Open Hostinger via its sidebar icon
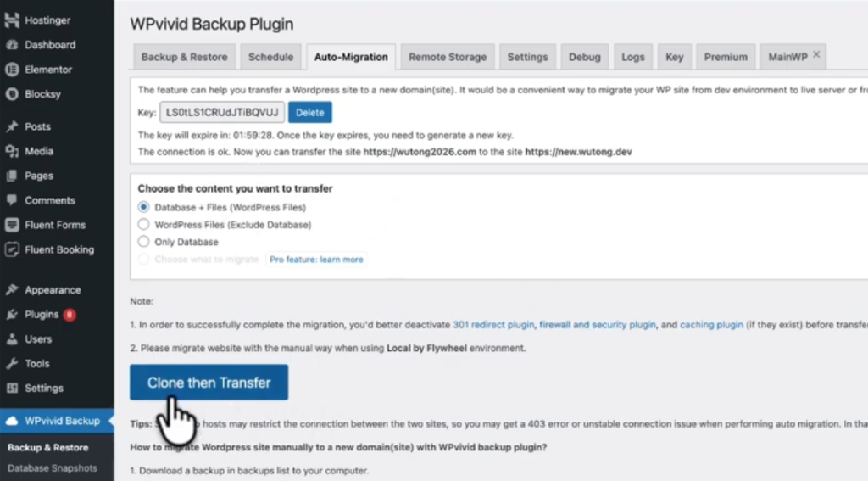Screen dimensions: 868x481 (12, 20)
